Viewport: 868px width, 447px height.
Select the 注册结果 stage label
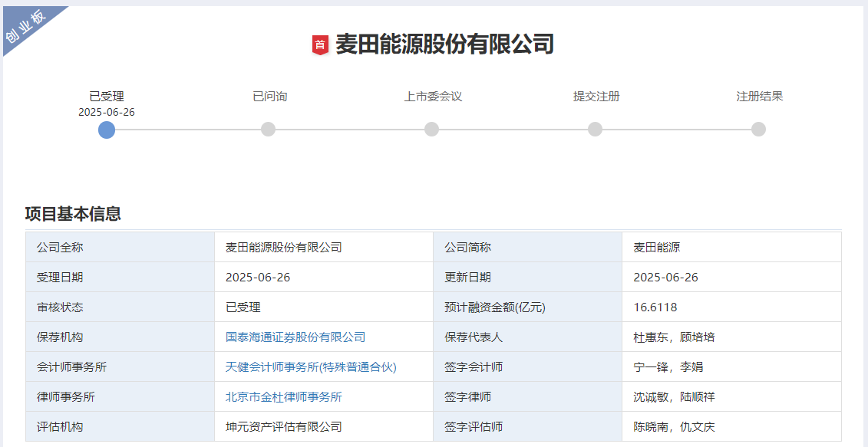point(757,96)
